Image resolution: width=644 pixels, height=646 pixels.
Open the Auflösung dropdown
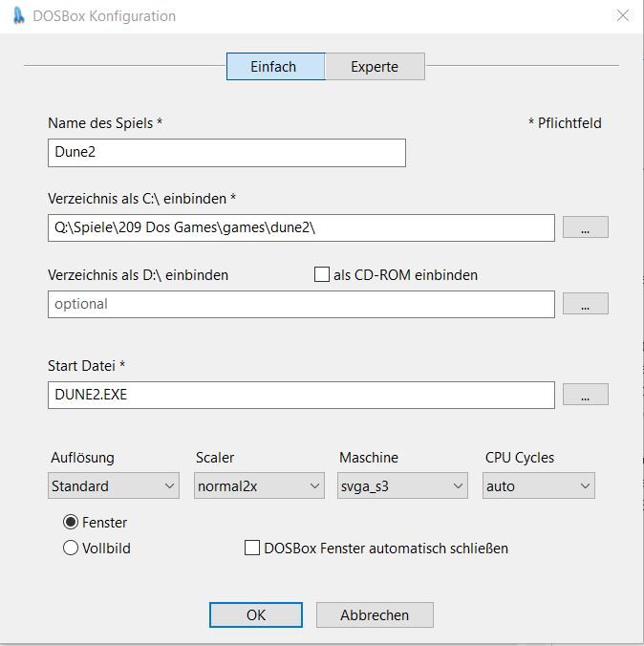[x=115, y=486]
